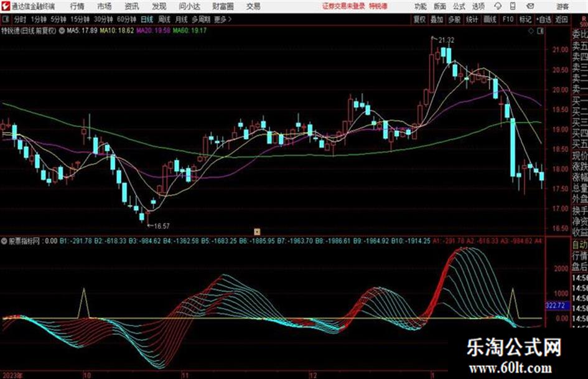Toggle the left sidebar panel icon
The height and width of the screenshot is (379, 588).
(5, 19)
